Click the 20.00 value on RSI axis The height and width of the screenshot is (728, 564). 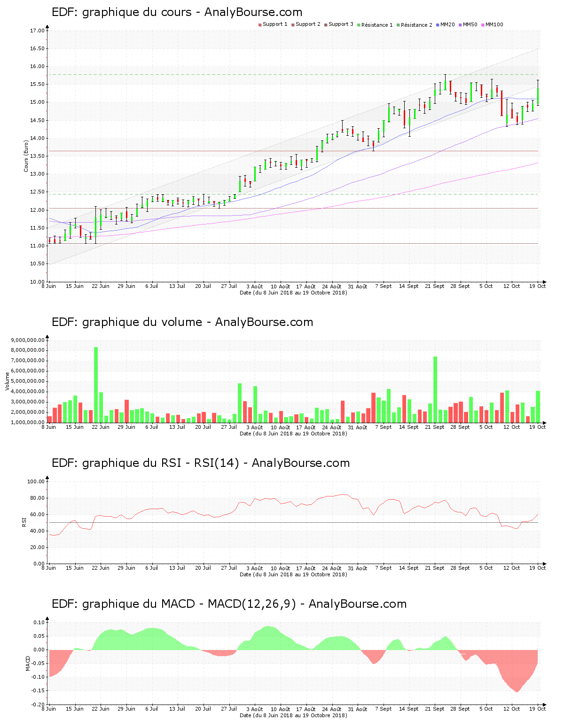click(37, 548)
